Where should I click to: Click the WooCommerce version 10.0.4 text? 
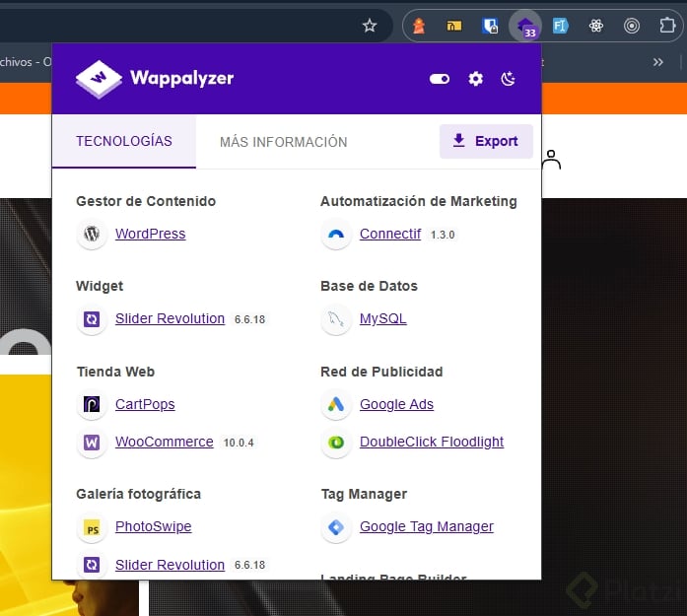239,443
